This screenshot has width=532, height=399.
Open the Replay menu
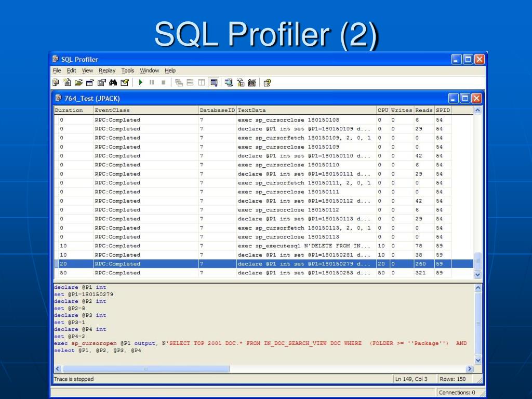pyautogui.click(x=107, y=71)
